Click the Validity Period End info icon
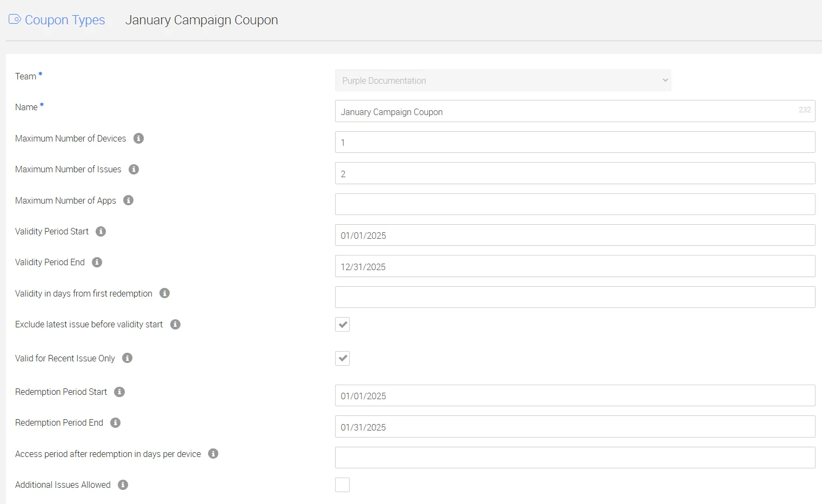 tap(97, 262)
